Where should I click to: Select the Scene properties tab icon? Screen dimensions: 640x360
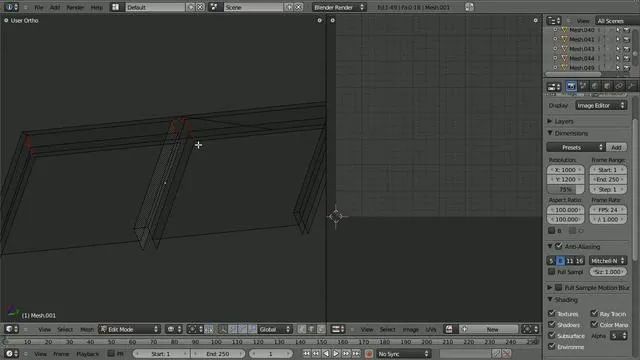tap(583, 86)
